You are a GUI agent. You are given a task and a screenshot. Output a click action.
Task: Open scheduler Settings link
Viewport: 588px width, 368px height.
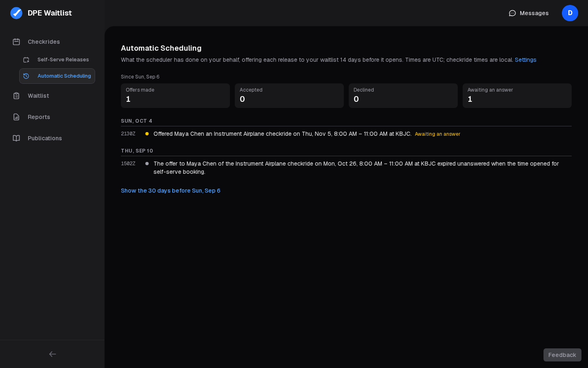click(526, 60)
